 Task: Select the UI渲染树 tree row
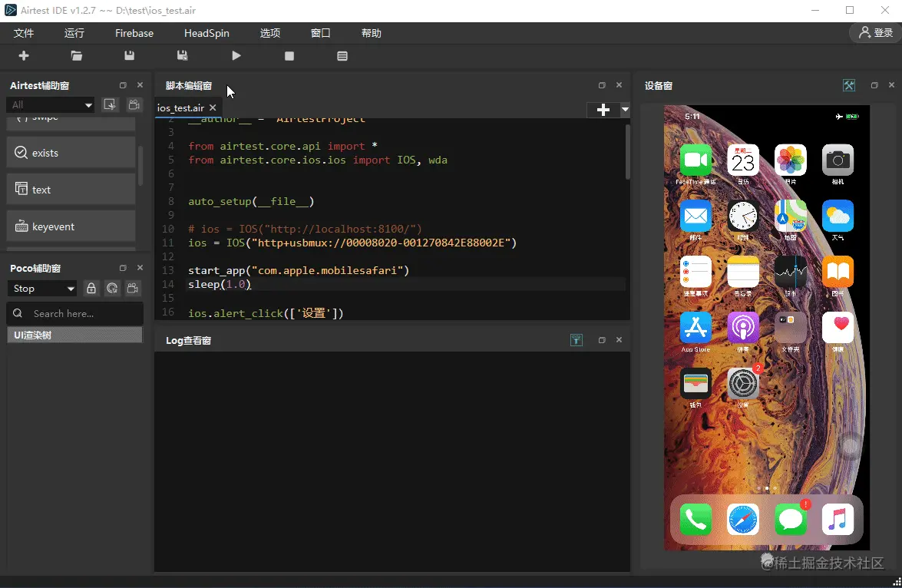(74, 335)
